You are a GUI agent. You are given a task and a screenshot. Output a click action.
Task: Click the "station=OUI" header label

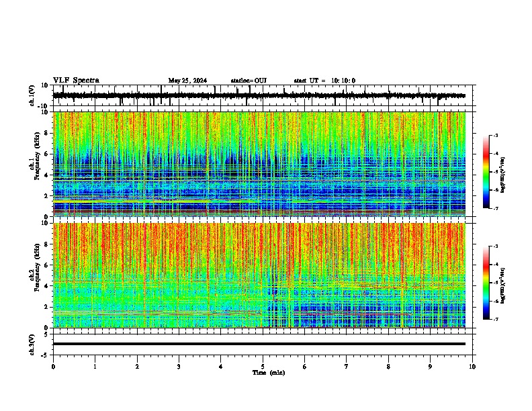click(249, 81)
